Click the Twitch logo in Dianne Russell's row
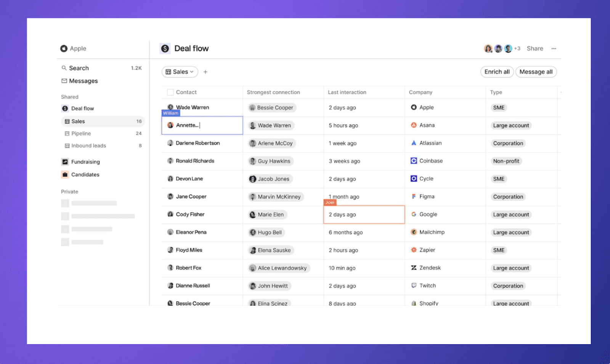Image resolution: width=610 pixels, height=364 pixels. point(414,285)
